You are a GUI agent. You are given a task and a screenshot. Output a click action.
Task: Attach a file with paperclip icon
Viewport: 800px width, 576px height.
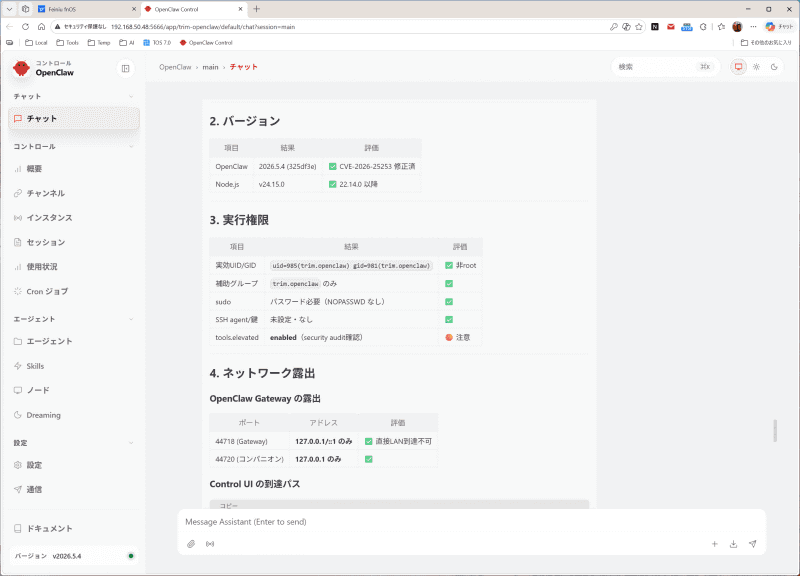(x=191, y=544)
